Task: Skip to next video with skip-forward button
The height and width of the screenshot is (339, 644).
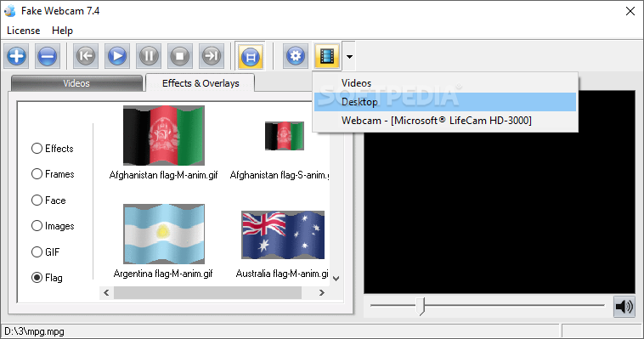Action: coord(212,56)
